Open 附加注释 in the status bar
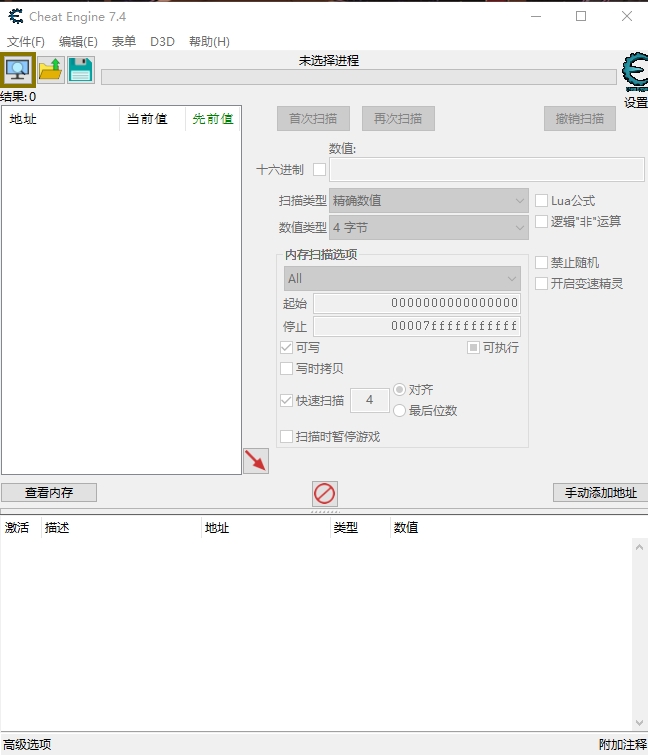648x755 pixels. 623,744
